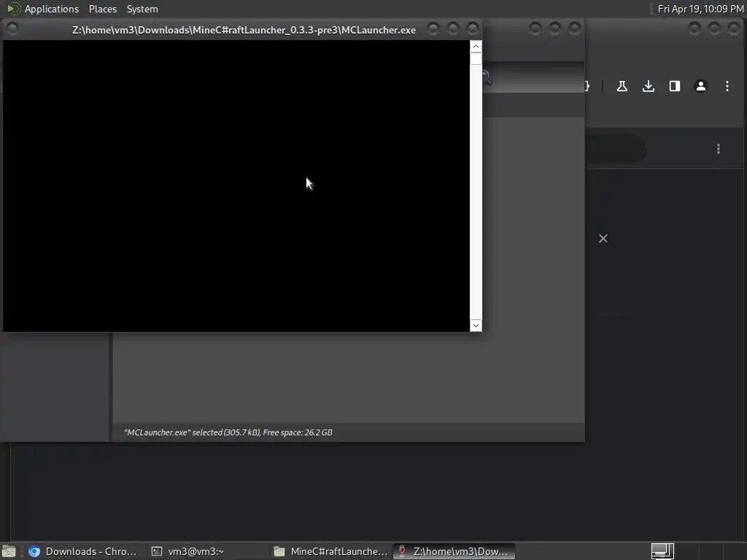Dismiss the item with the X in Chrome
This screenshot has width=747, height=560.
603,238
